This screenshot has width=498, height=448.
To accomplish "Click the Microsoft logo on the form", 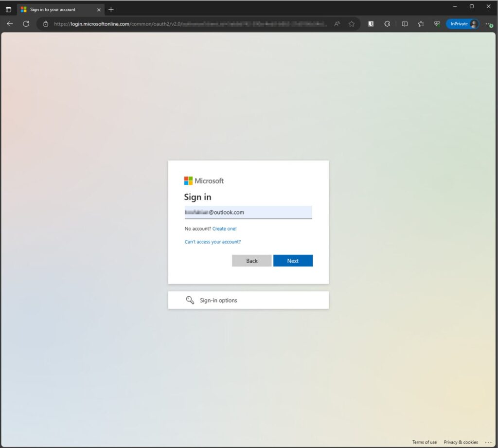I will pyautogui.click(x=204, y=180).
